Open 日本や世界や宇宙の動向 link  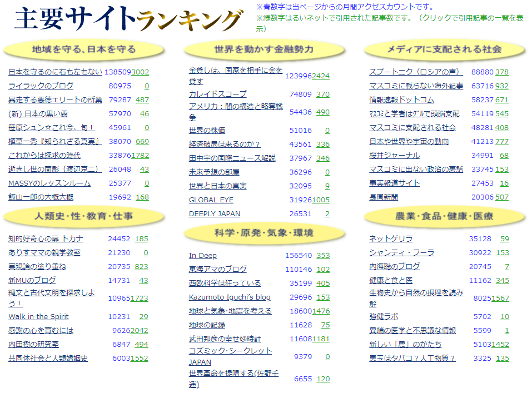(409, 142)
